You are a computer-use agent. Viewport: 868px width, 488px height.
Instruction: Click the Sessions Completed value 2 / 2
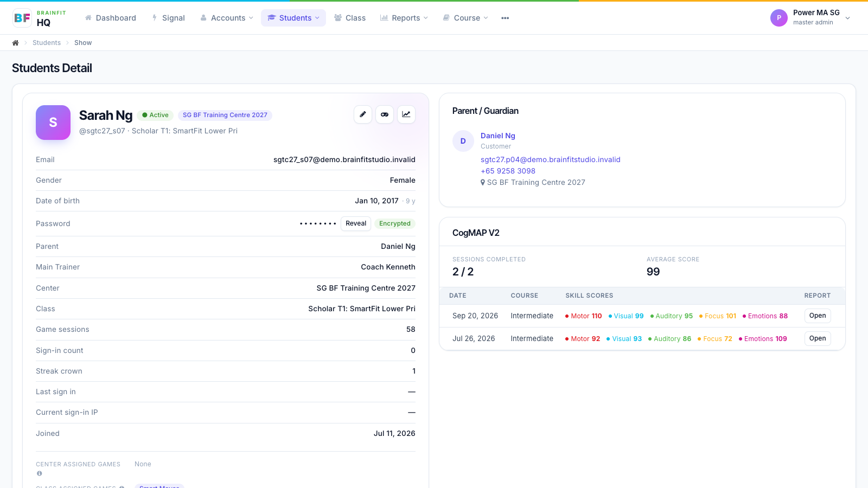point(463,272)
